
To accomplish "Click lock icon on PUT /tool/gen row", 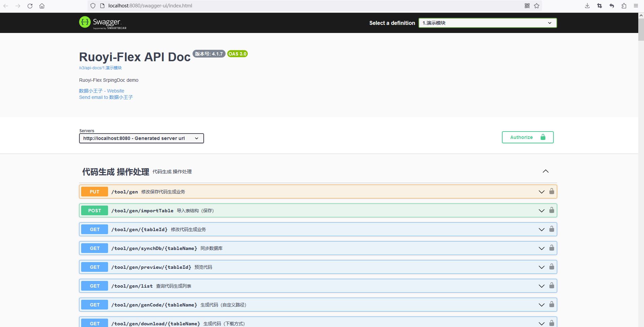I will (552, 191).
